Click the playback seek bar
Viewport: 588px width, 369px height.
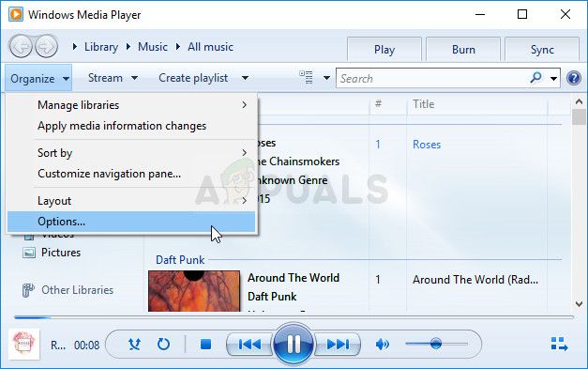click(x=294, y=317)
